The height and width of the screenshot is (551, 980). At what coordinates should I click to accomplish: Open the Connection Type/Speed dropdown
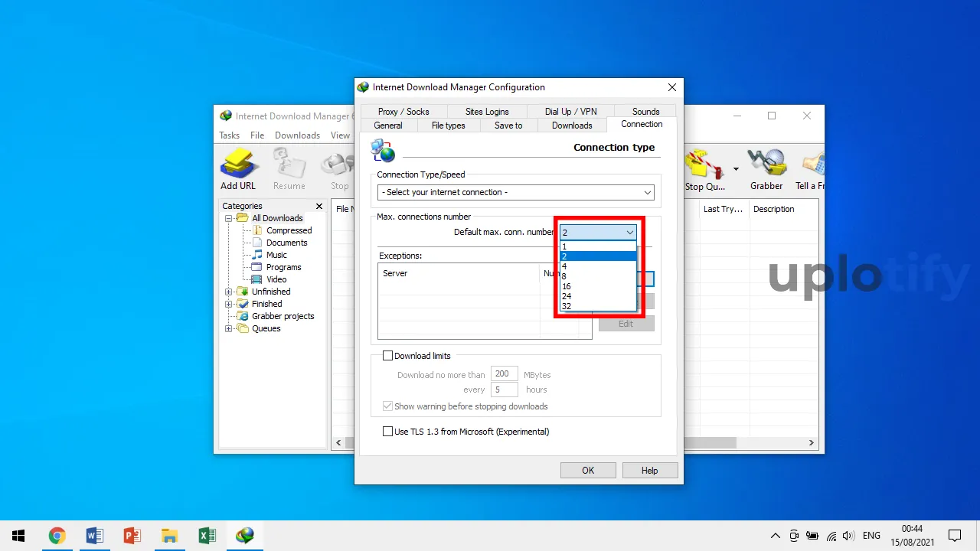click(x=515, y=192)
